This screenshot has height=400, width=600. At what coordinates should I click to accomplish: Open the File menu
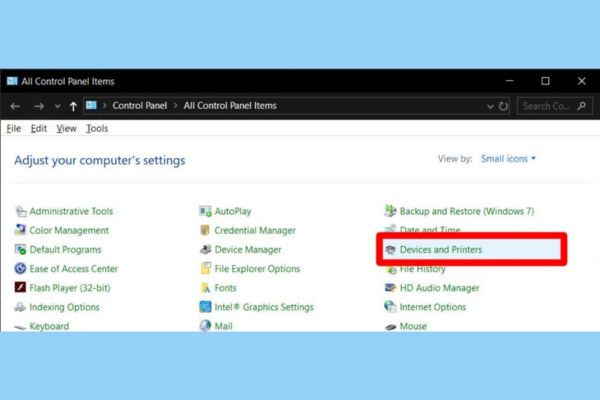pos(14,129)
